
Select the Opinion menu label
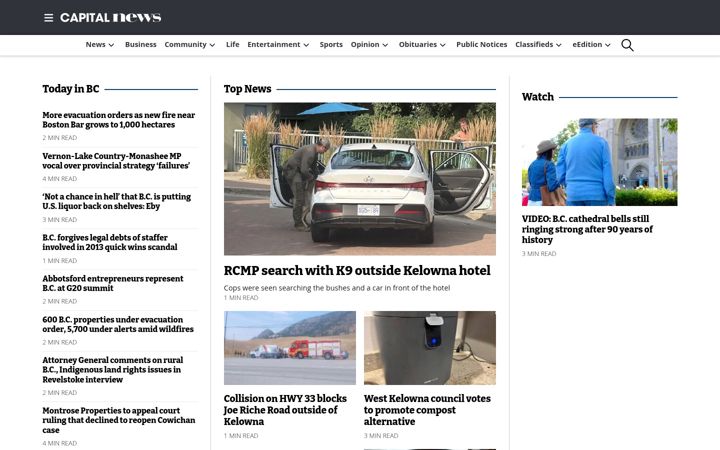[365, 45]
